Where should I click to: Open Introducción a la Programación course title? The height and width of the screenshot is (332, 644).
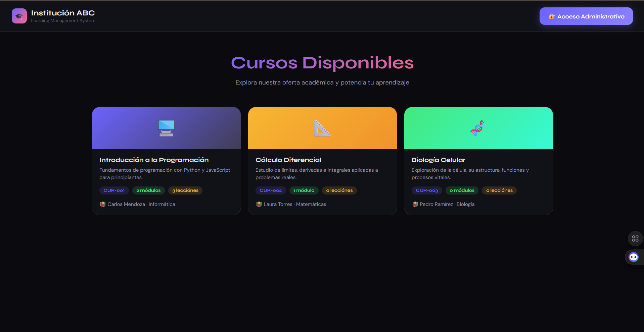pyautogui.click(x=154, y=160)
